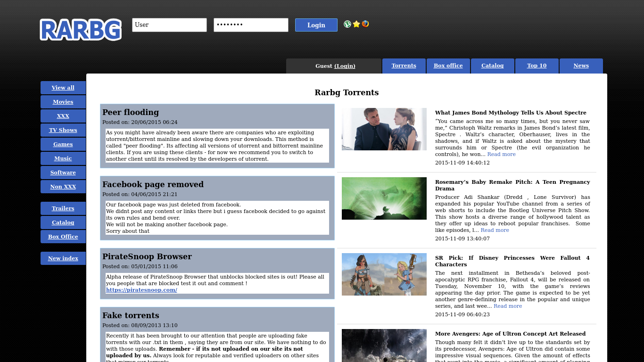Click 'Posted on: 04/06/2015 21:21' text
The height and width of the screenshot is (362, 644).
click(140, 195)
